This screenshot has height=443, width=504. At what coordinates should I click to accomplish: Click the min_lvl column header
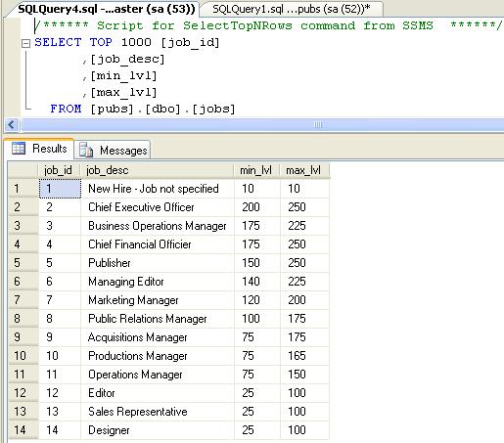point(257,170)
